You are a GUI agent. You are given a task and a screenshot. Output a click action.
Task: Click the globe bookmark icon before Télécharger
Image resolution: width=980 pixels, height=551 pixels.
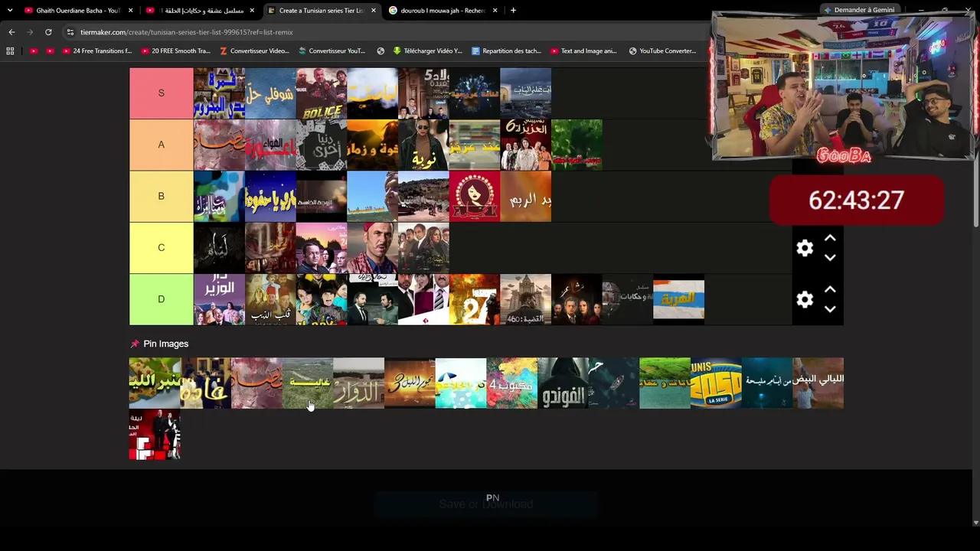tap(381, 51)
